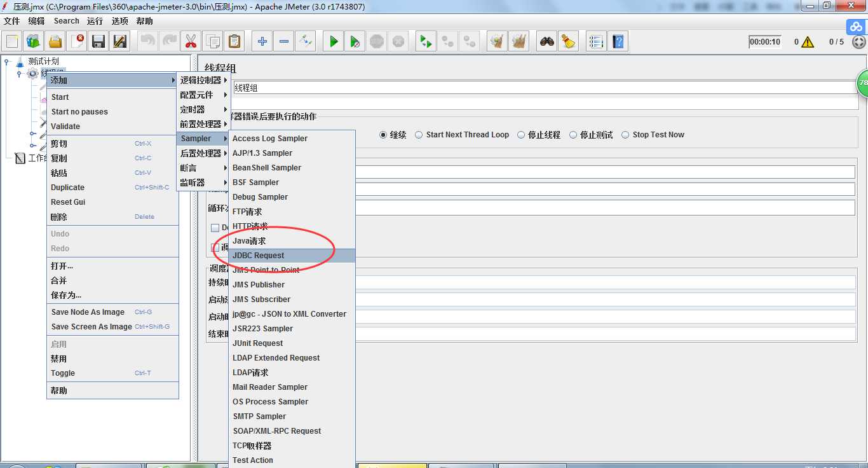This screenshot has height=468, width=868.
Task: Expand the 断言 submenu
Action: click(x=203, y=168)
